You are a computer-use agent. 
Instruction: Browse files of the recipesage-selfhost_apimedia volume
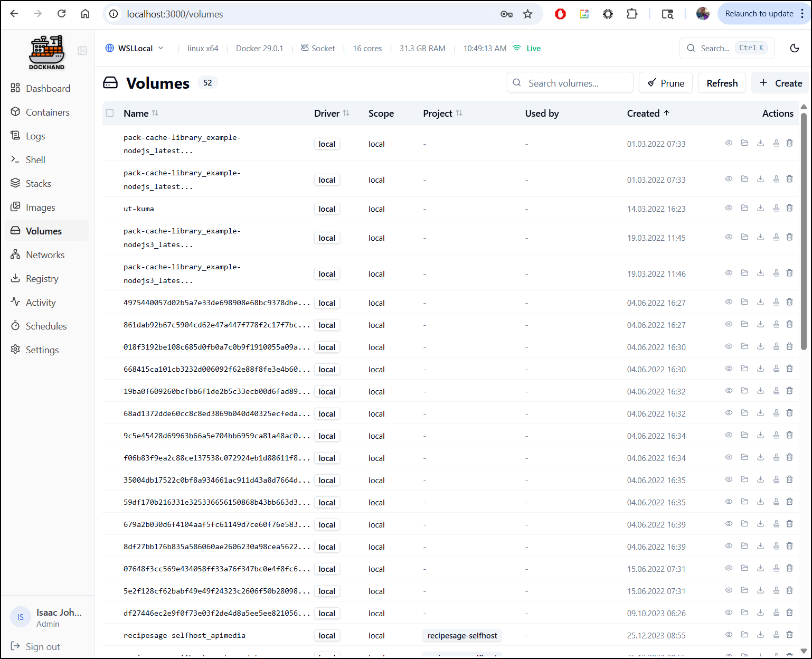pyautogui.click(x=744, y=635)
